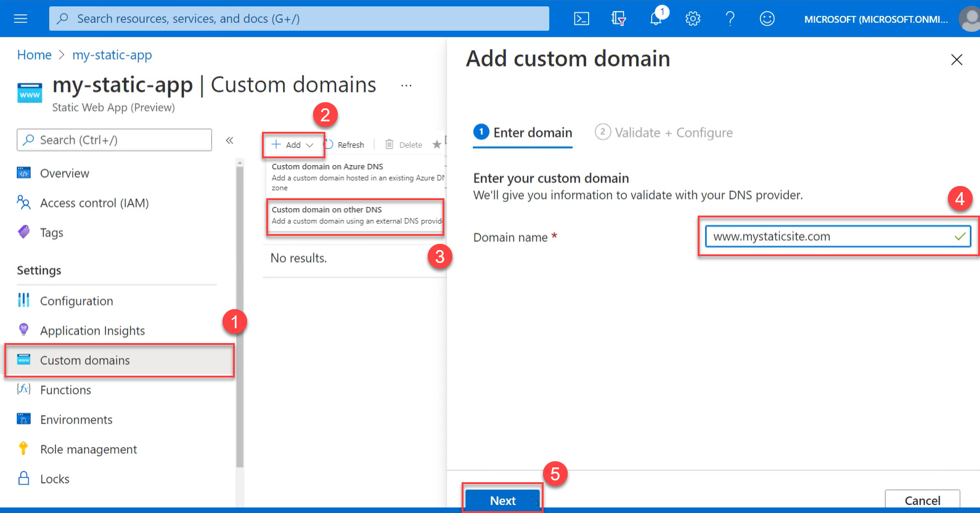Click the Functions fx icon
The width and height of the screenshot is (980, 513).
[x=23, y=389]
